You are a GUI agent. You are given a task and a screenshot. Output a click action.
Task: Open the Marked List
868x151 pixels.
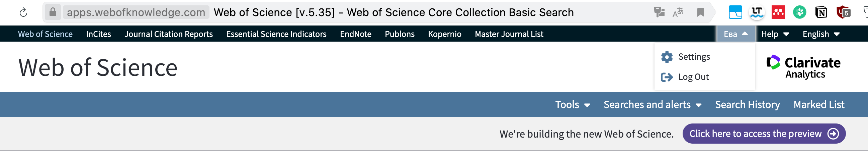pyautogui.click(x=819, y=105)
